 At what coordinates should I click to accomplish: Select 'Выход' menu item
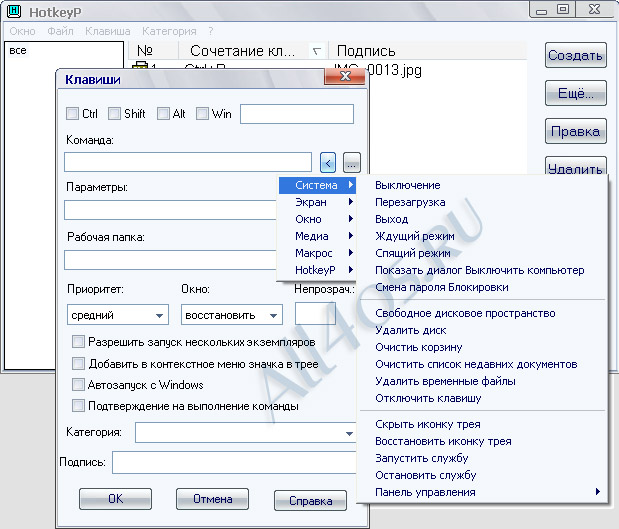[x=482, y=219]
